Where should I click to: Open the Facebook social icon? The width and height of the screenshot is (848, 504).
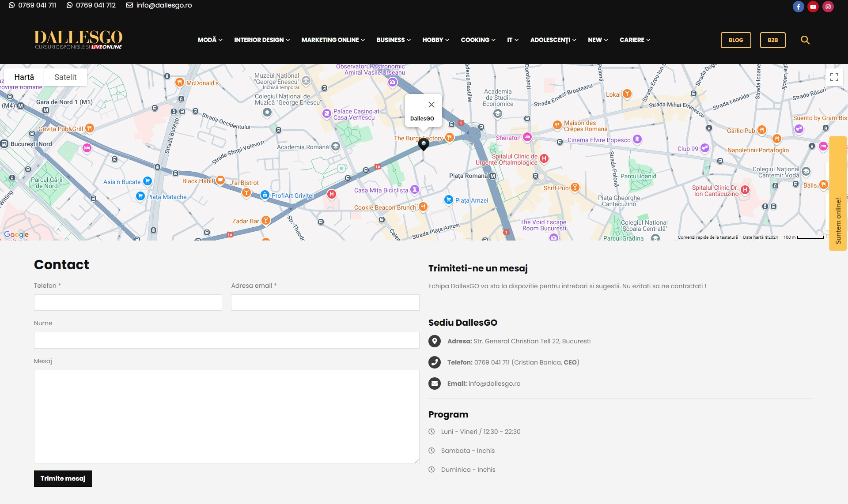point(798,7)
